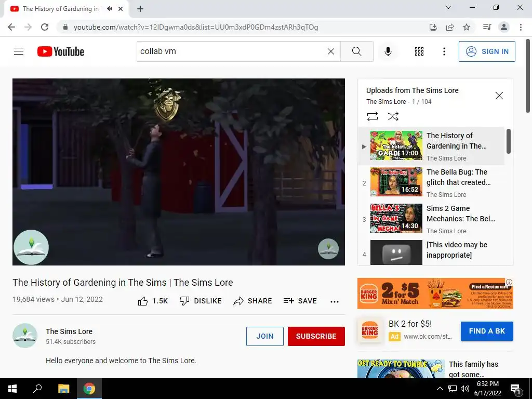Open Windows Start menu
The width and height of the screenshot is (532, 399).
click(x=12, y=389)
